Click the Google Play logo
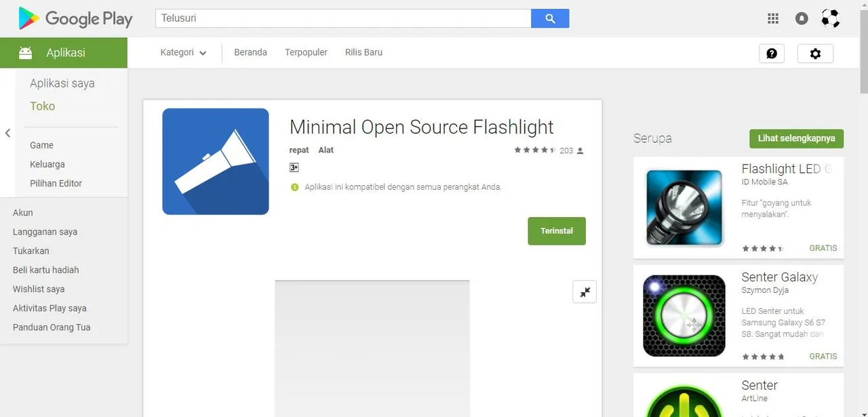 click(x=75, y=19)
